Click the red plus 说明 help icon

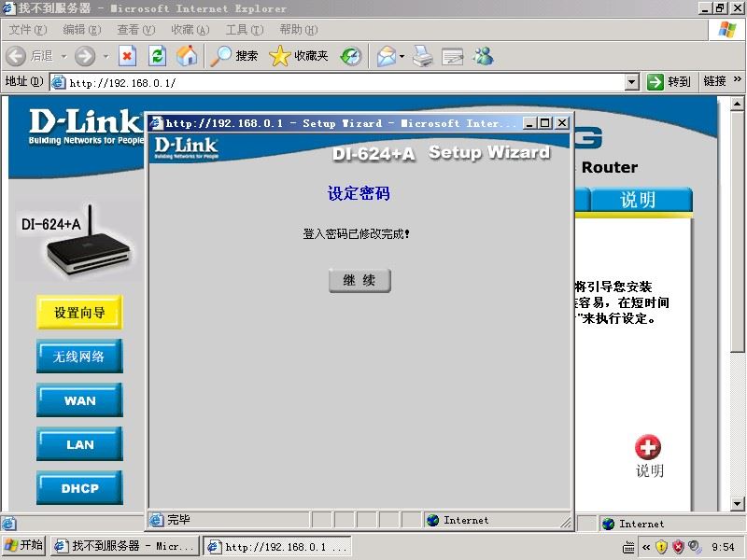click(648, 447)
